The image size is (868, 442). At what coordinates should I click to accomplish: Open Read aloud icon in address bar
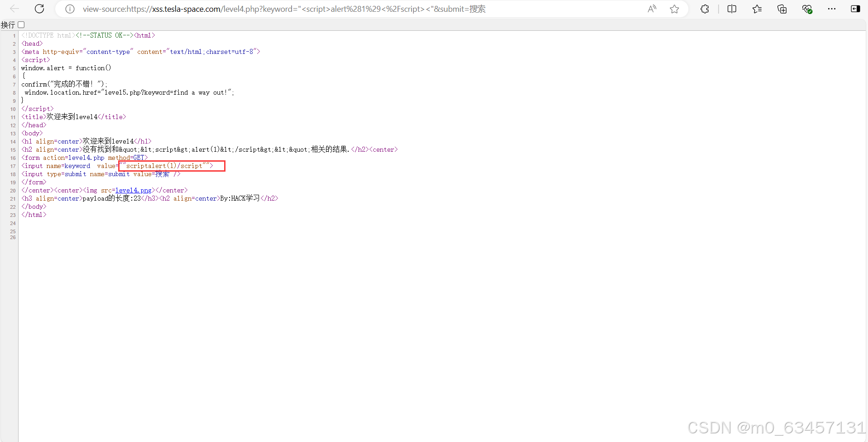(652, 9)
